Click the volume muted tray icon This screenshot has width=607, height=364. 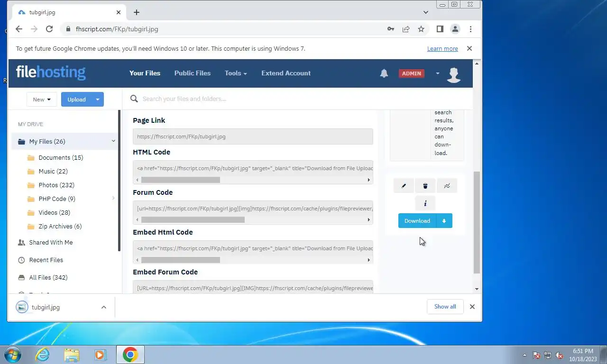(559, 355)
